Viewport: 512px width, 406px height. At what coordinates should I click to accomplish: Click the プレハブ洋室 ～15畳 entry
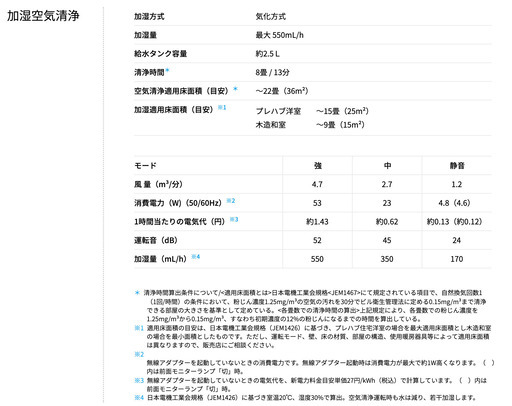[312, 111]
